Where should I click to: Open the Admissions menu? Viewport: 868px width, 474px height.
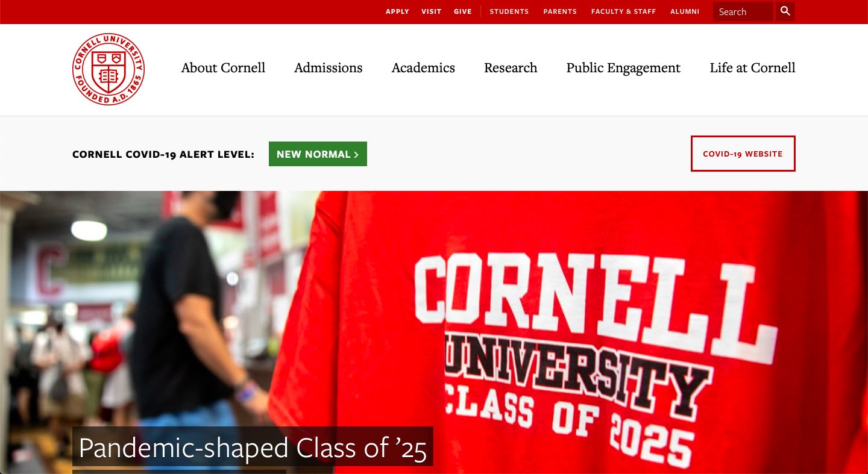329,68
